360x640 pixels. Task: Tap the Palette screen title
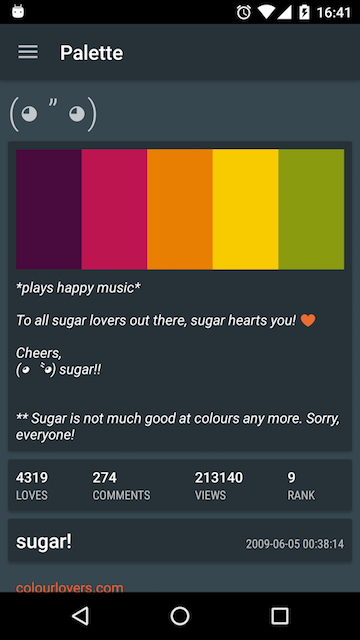[91, 53]
